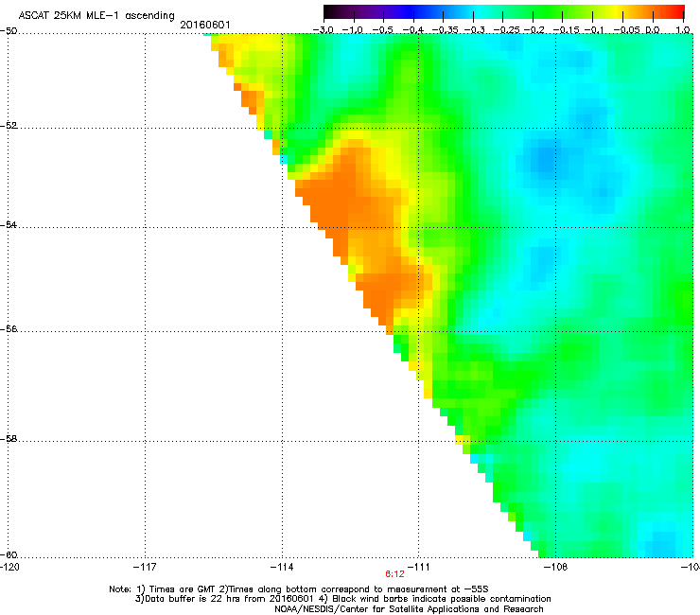Click the black end of the color bar
This screenshot has height=615, width=700.
tap(329, 11)
